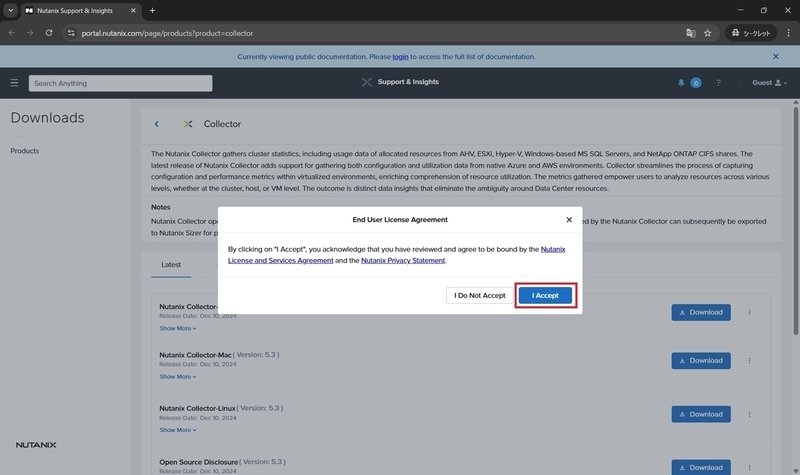
Task: Click the login link in the banner
Action: (400, 57)
